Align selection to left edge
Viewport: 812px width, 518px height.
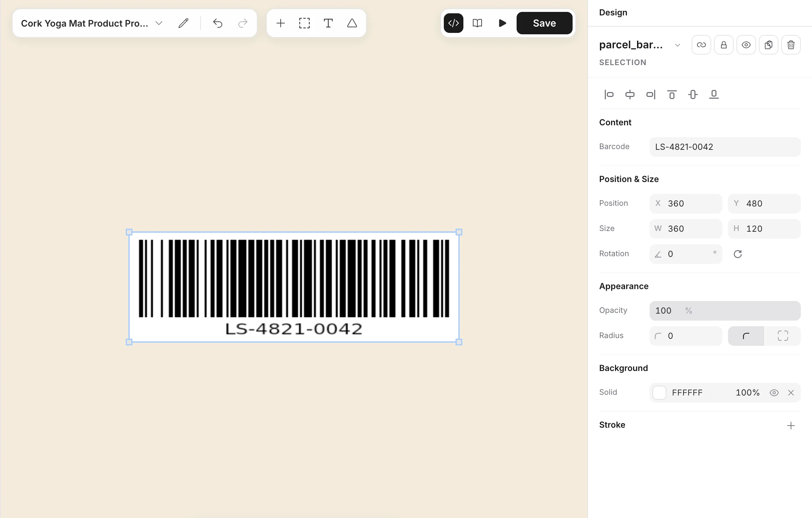point(609,94)
